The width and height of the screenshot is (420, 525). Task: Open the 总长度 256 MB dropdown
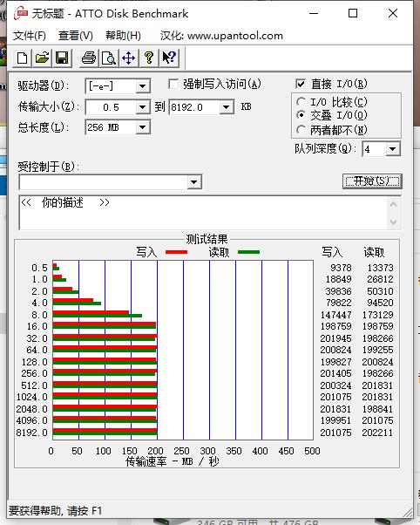143,127
